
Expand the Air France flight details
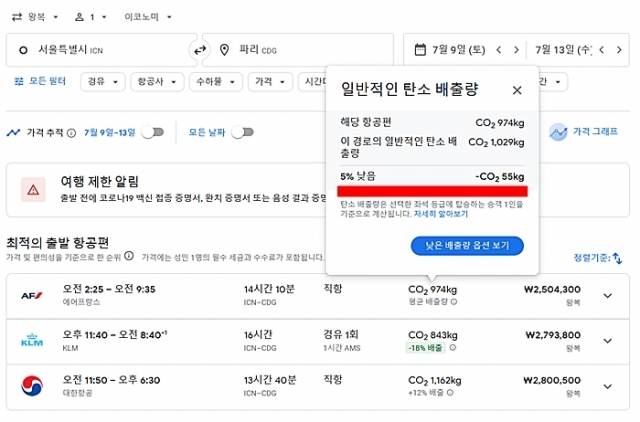(x=607, y=296)
